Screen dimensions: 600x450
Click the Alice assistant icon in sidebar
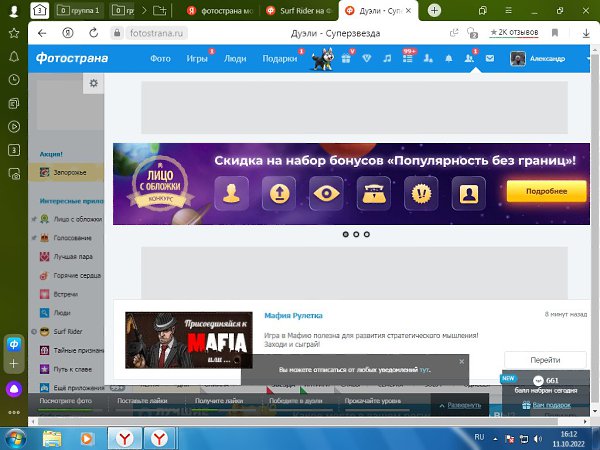pos(14,389)
